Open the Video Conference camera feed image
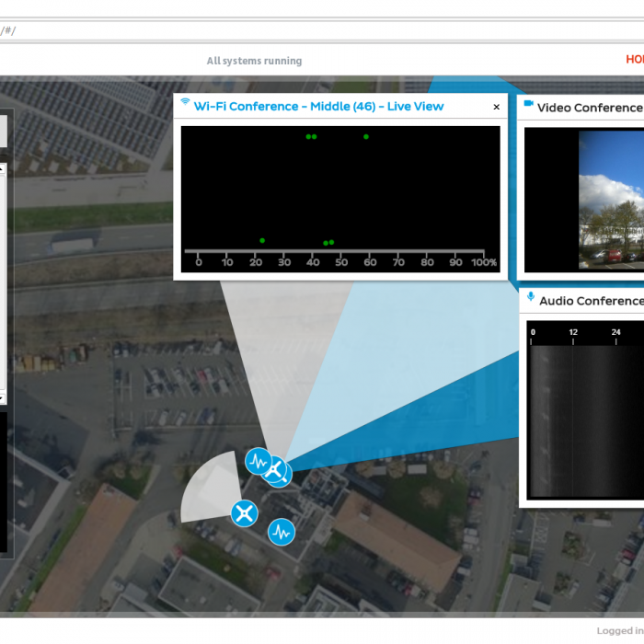Viewport: 644px width, 644px height. [x=611, y=200]
